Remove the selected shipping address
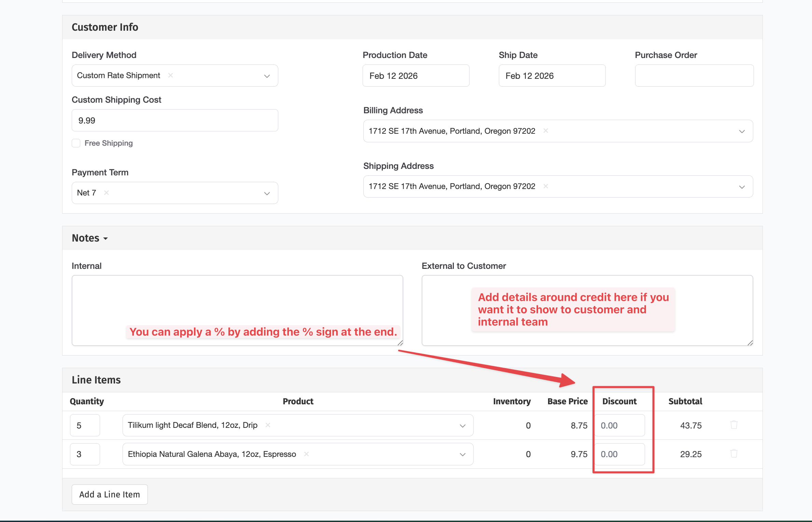The image size is (812, 522). pyautogui.click(x=546, y=186)
